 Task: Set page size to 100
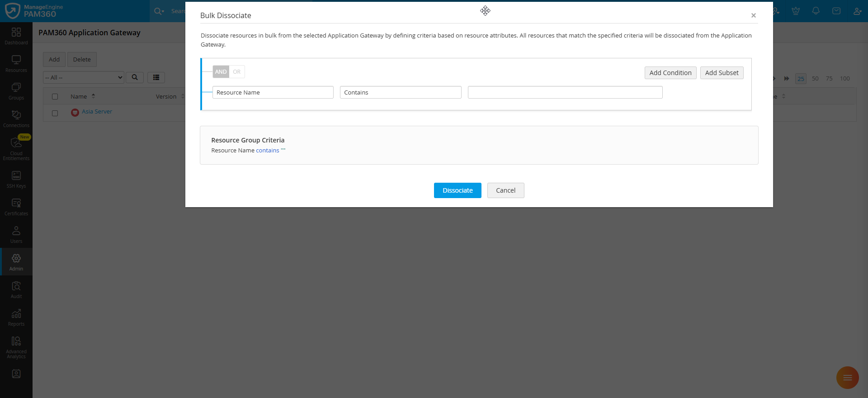tap(845, 79)
